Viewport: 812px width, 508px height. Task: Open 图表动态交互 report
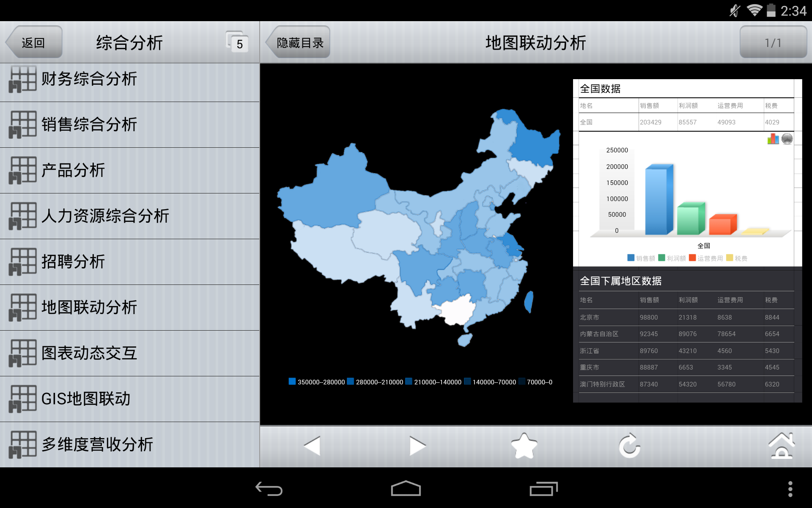pos(129,353)
